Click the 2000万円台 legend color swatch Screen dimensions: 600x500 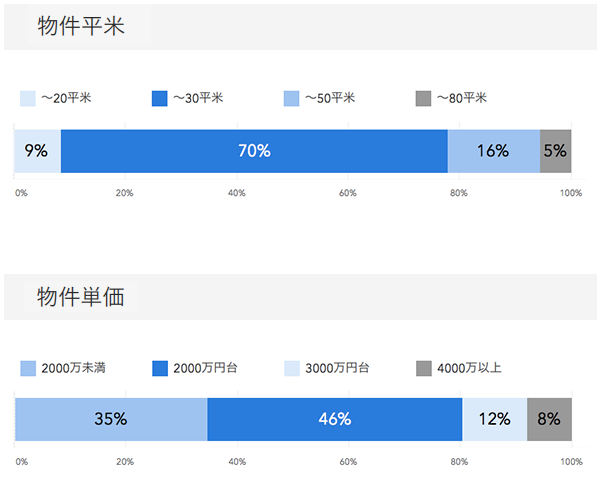tap(160, 368)
